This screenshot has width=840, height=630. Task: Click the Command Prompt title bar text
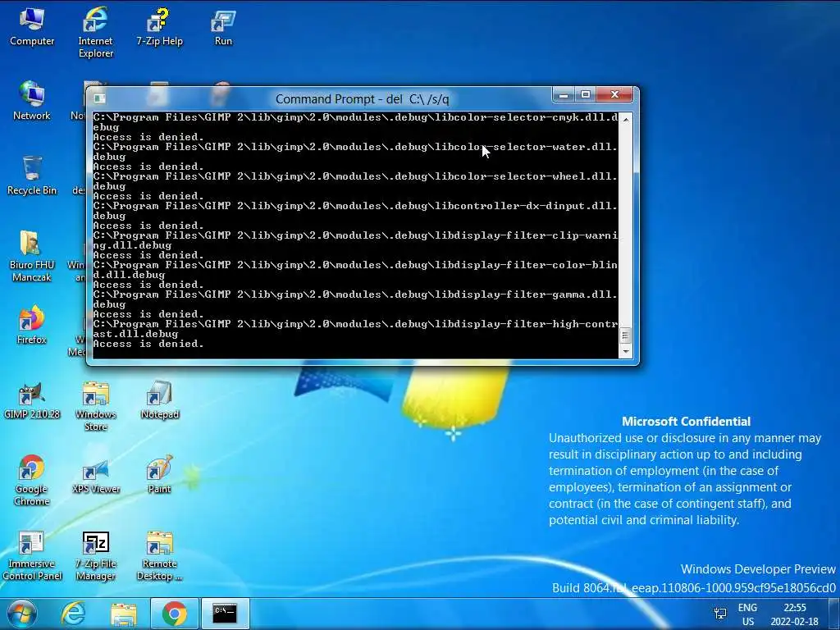pyautogui.click(x=362, y=99)
